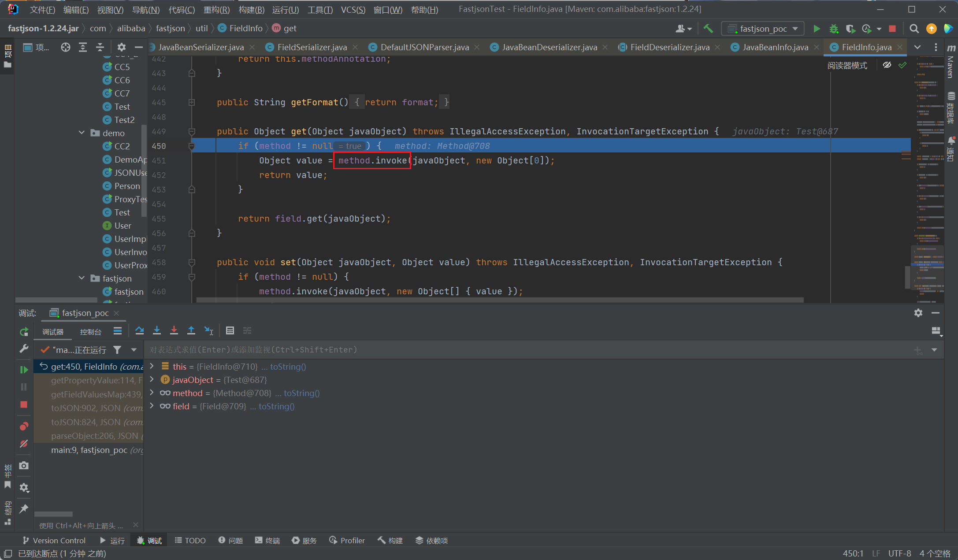
Task: Toggle the Mute Breakpoints icon
Action: pyautogui.click(x=24, y=444)
